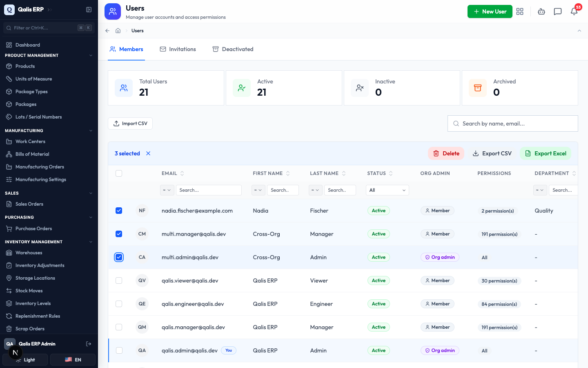Click Lots / Serial Numbers tag icon
The height and width of the screenshot is (368, 588).
pyautogui.click(x=9, y=117)
